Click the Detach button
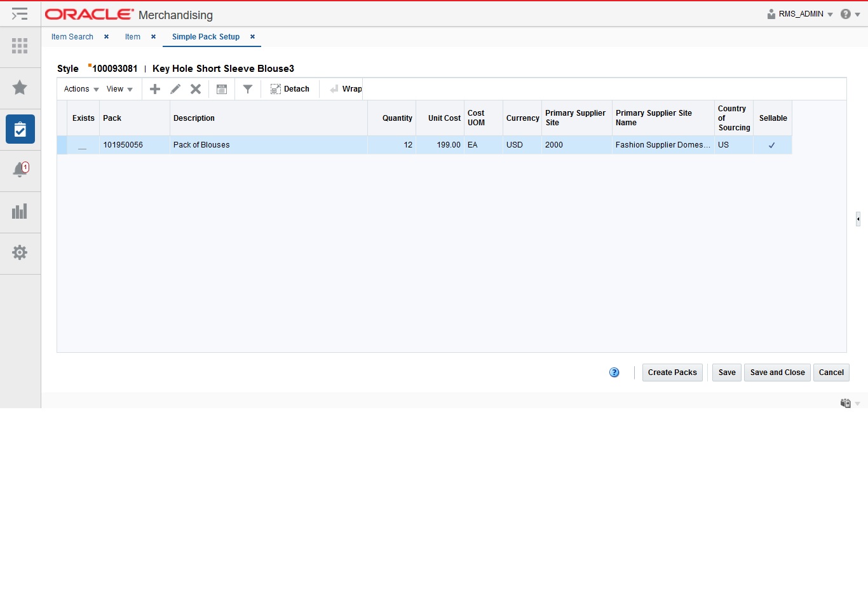 (x=290, y=89)
